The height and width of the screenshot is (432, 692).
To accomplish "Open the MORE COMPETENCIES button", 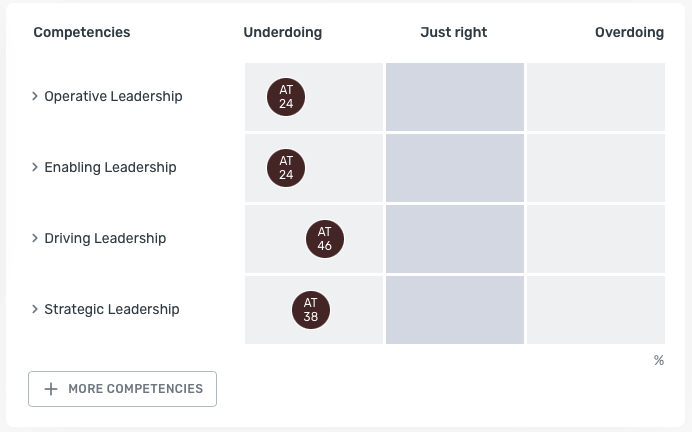I will [122, 389].
